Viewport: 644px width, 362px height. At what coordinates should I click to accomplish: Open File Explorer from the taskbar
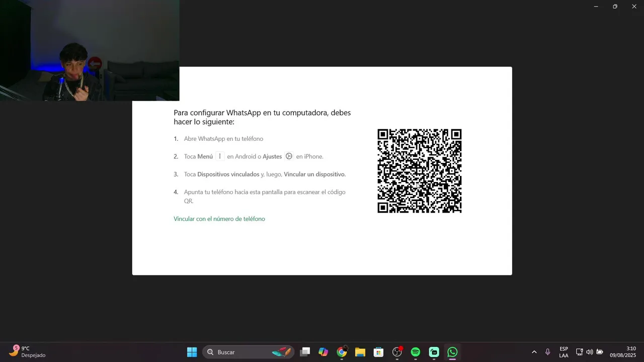pos(360,352)
